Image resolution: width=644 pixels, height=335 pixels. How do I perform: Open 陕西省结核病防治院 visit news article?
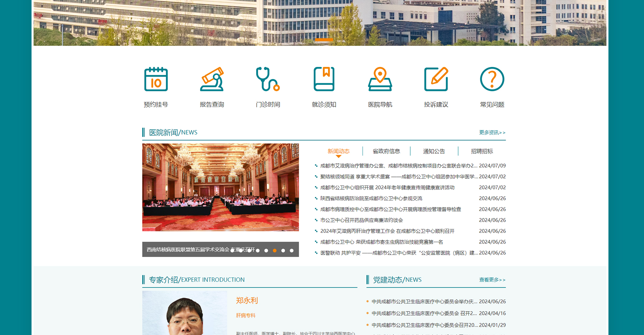point(371,198)
